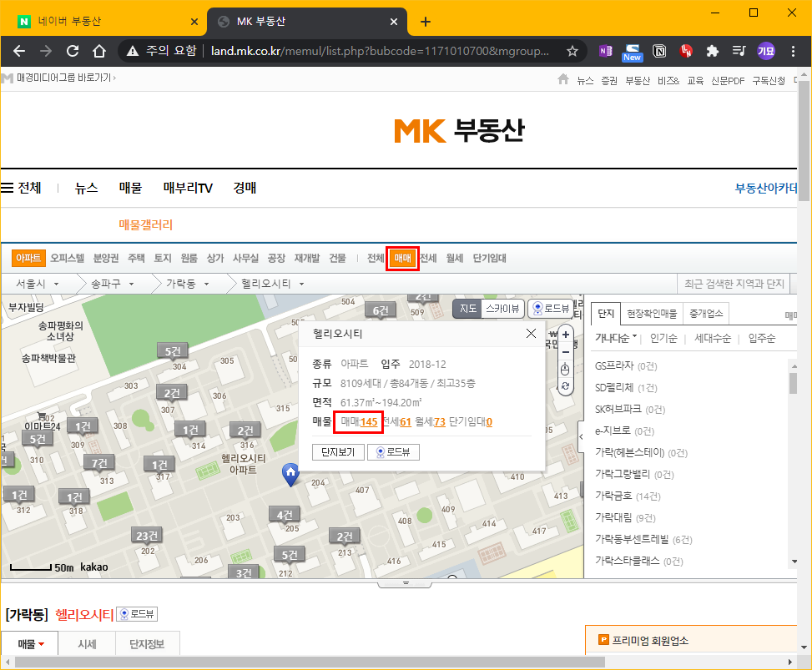Close the 네이버 부동산 tab
The image size is (812, 670).
[x=194, y=22]
